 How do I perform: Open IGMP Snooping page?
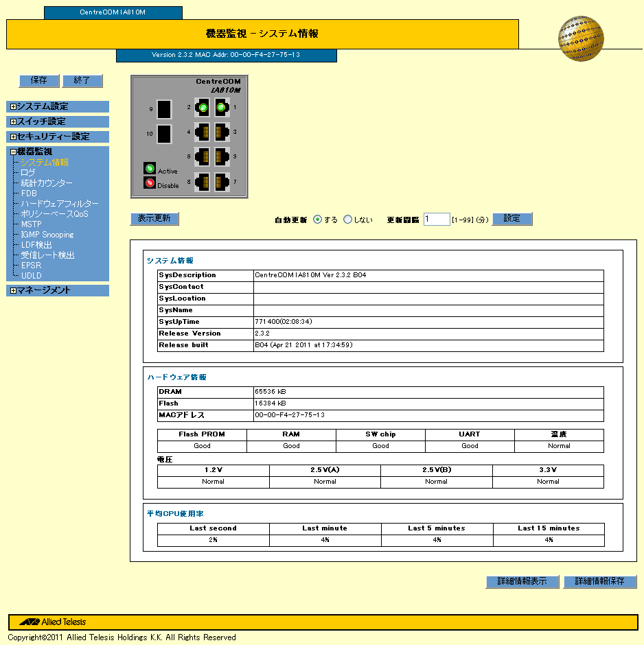47,235
